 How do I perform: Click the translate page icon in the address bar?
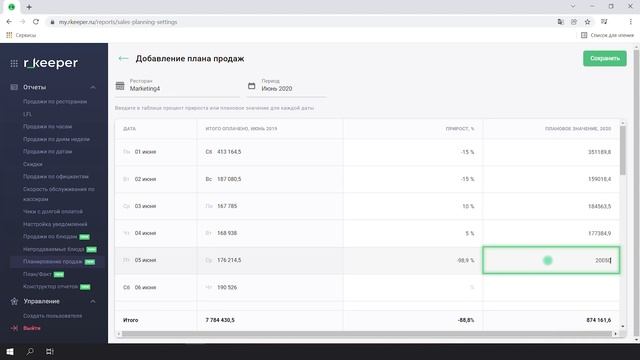tap(560, 22)
